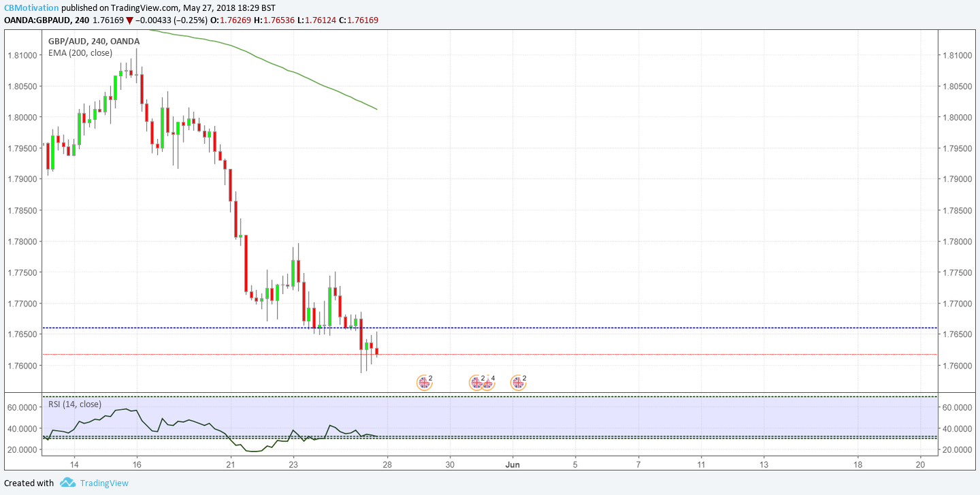The width and height of the screenshot is (980, 495).
Task: Click 1.77500 on the left price axis
Action: (22, 272)
